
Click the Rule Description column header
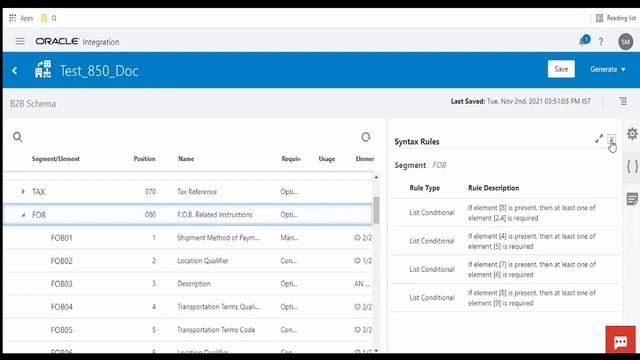pos(493,188)
